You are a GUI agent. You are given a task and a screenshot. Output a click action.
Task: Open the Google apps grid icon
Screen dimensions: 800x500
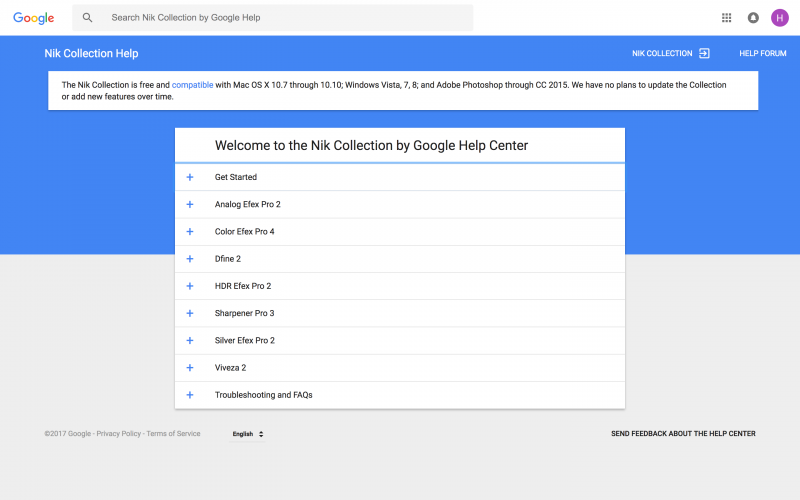pos(727,18)
